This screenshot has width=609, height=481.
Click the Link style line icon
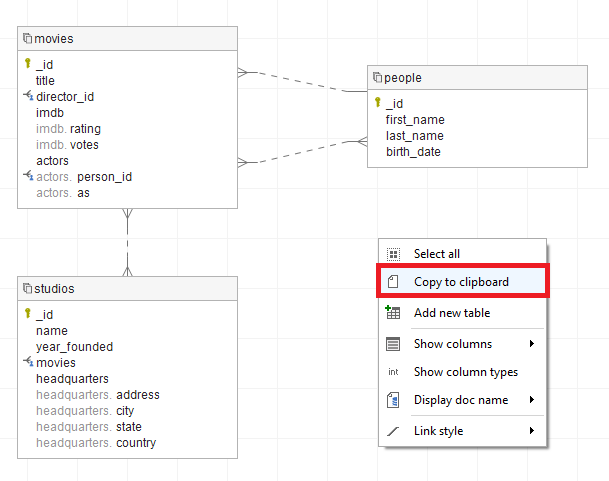click(x=393, y=431)
